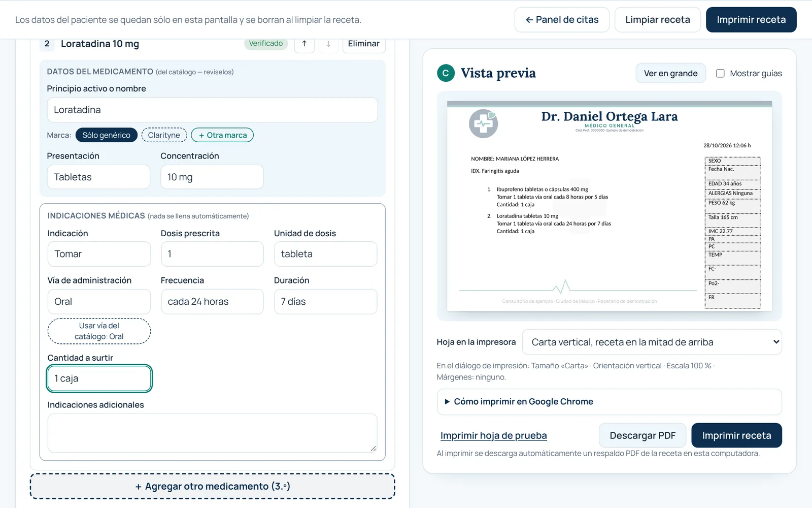
Task: Click the prescription preview thumbnail
Action: pos(609,206)
